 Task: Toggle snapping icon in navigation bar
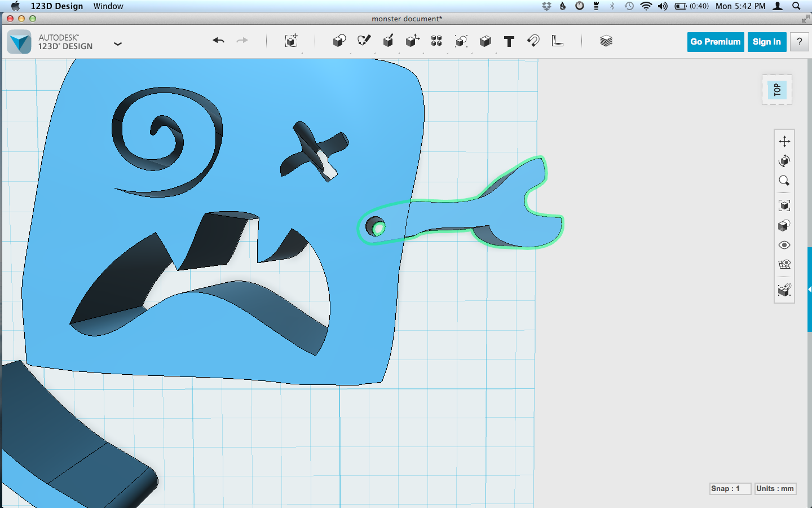click(x=784, y=290)
